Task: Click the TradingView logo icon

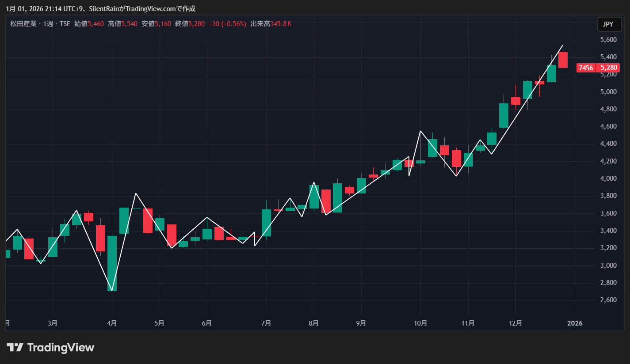Action: click(x=15, y=348)
